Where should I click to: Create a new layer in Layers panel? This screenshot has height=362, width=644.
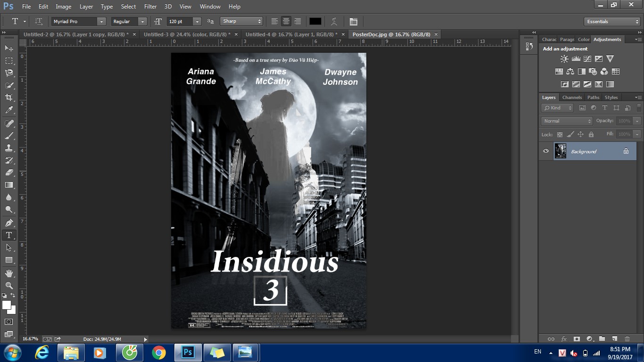(x=614, y=338)
